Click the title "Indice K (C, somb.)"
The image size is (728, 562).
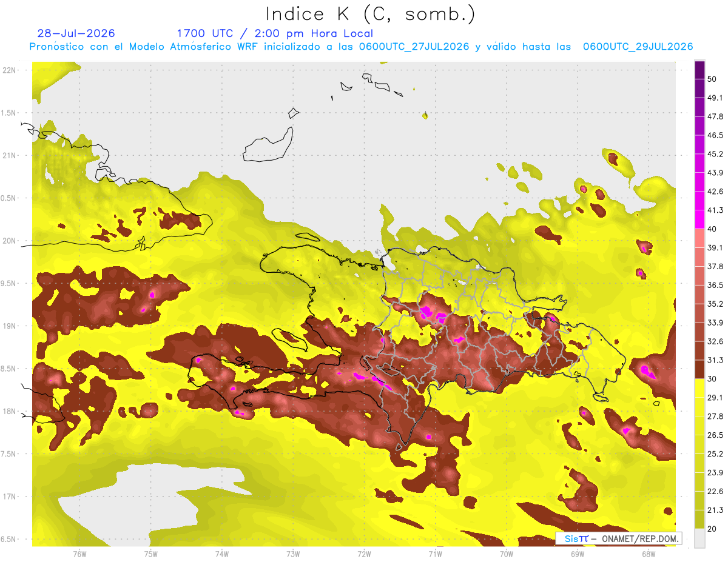point(370,14)
